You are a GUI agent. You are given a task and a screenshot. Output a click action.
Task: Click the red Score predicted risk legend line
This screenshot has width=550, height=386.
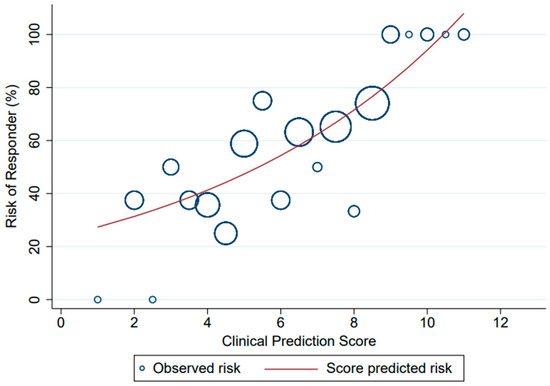point(291,369)
